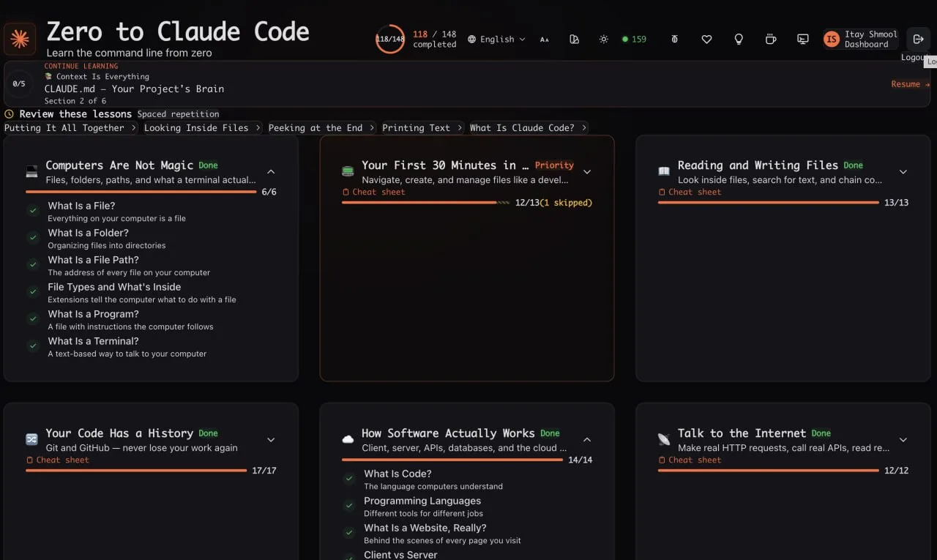
Task: Click the globe icon beside English
Action: click(x=472, y=40)
